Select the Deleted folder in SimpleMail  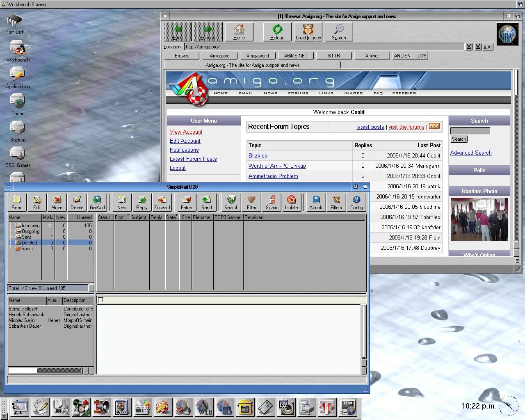tap(51, 243)
